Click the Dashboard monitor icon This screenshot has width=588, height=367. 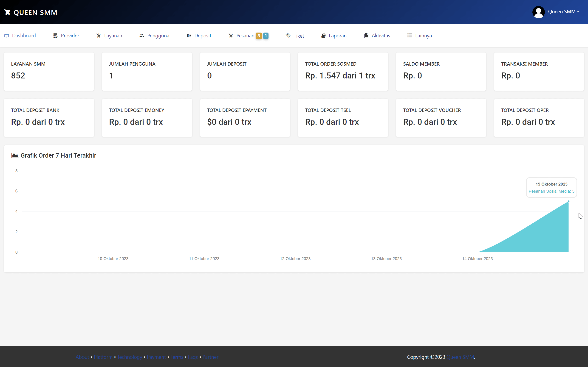coord(7,36)
